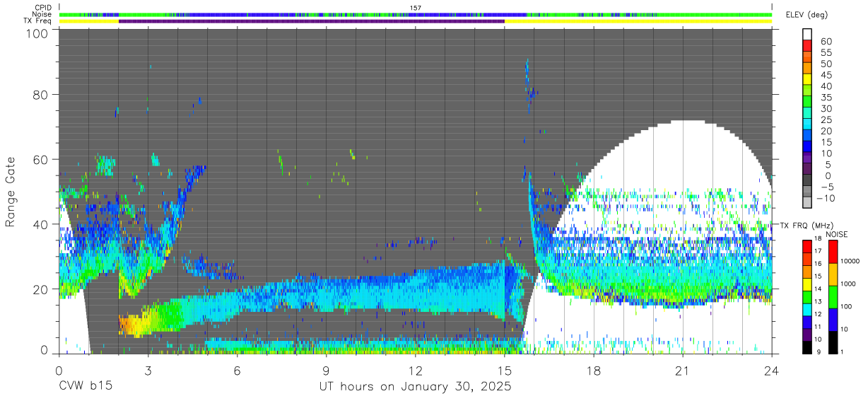The width and height of the screenshot is (868, 401).
Task: Pick the black bottom segment of TX FRQ bar
Action: coord(807,347)
